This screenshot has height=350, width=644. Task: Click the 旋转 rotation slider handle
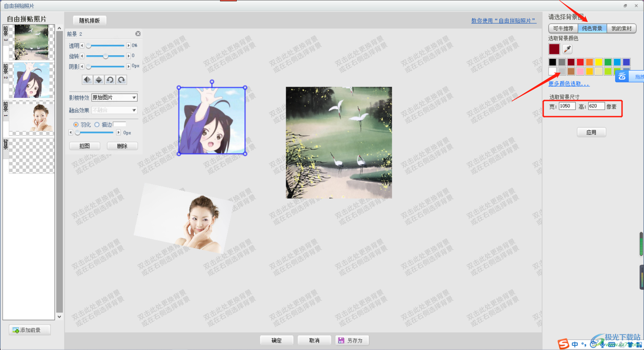(106, 56)
